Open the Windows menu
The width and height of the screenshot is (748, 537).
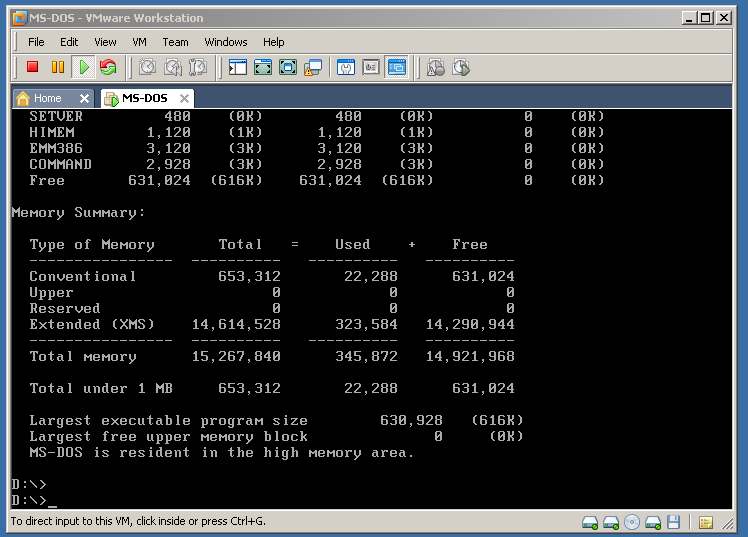[x=226, y=42]
